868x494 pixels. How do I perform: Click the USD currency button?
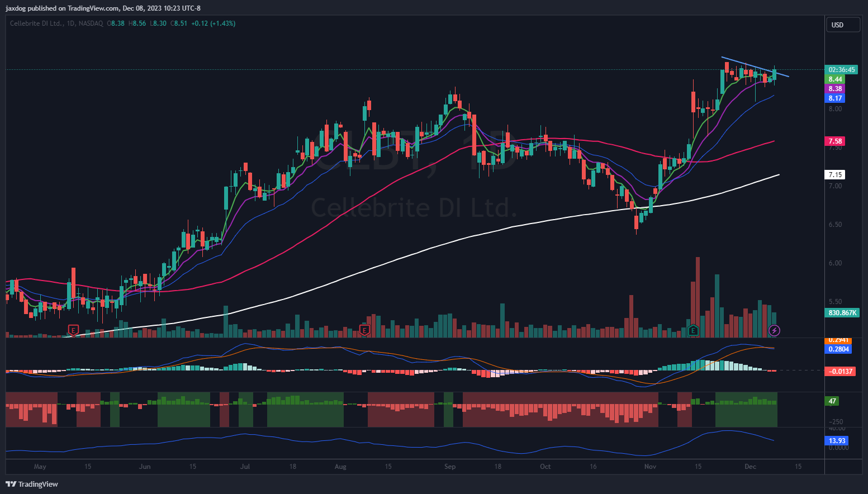(x=843, y=25)
